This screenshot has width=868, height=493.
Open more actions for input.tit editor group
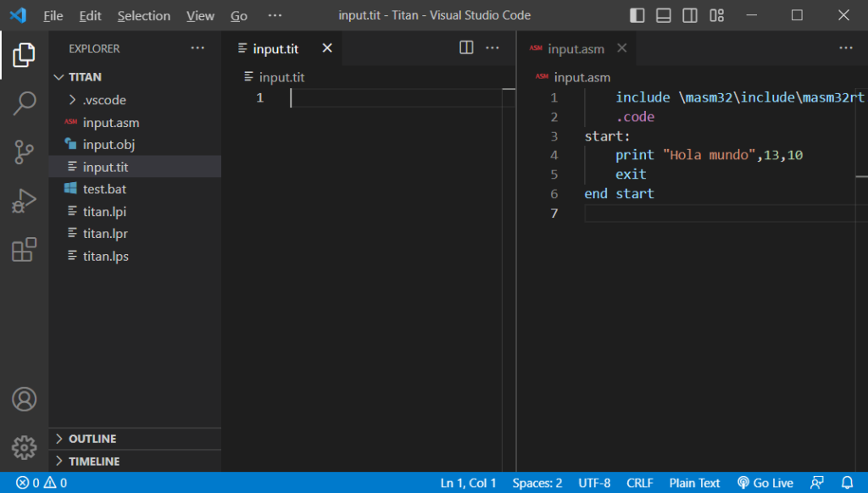pyautogui.click(x=492, y=48)
